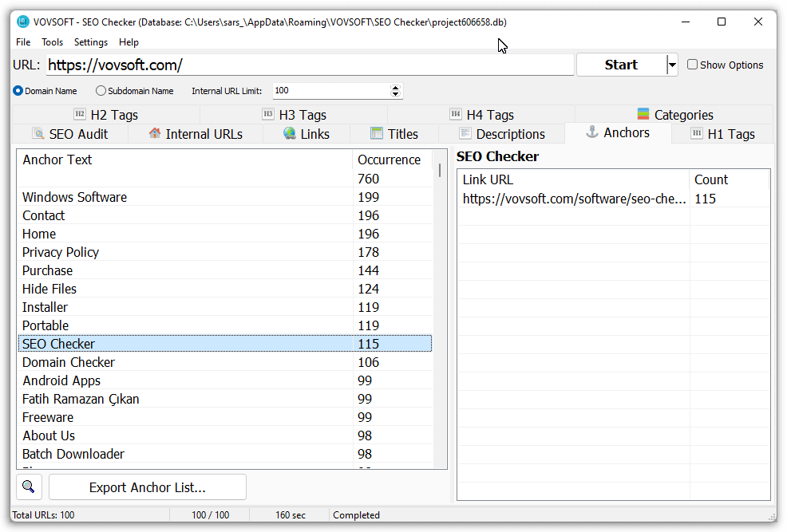This screenshot has width=787, height=532.
Task: Select the Batch Downloader anchor row
Action: [225, 454]
